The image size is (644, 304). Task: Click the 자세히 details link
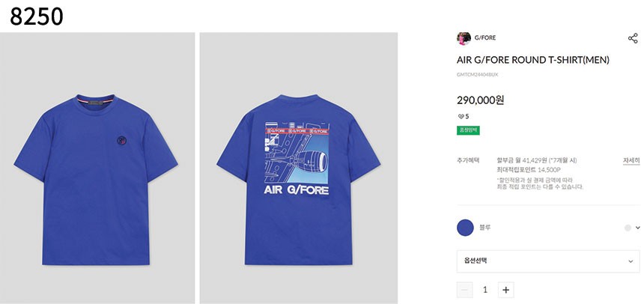coord(631,160)
